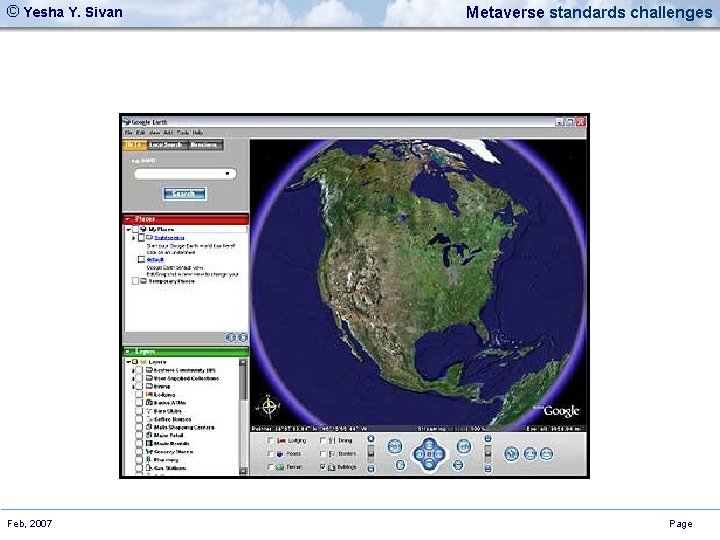Uncheck the Buildings checkbox in the bottom panel
Viewport: 720px width, 540px height.
323,467
